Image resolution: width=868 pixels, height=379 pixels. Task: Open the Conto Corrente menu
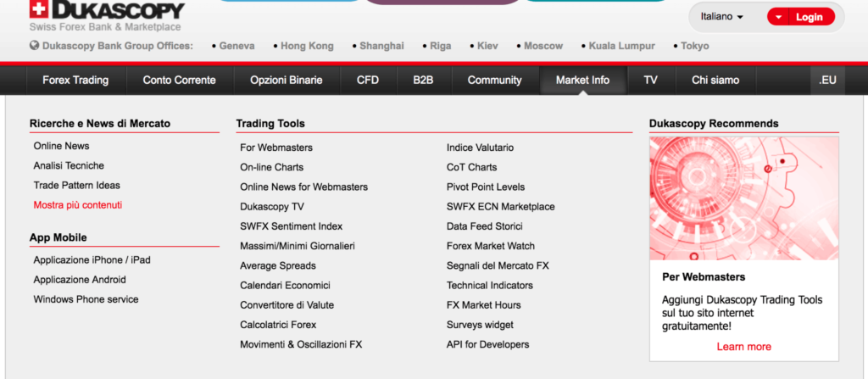coord(180,81)
